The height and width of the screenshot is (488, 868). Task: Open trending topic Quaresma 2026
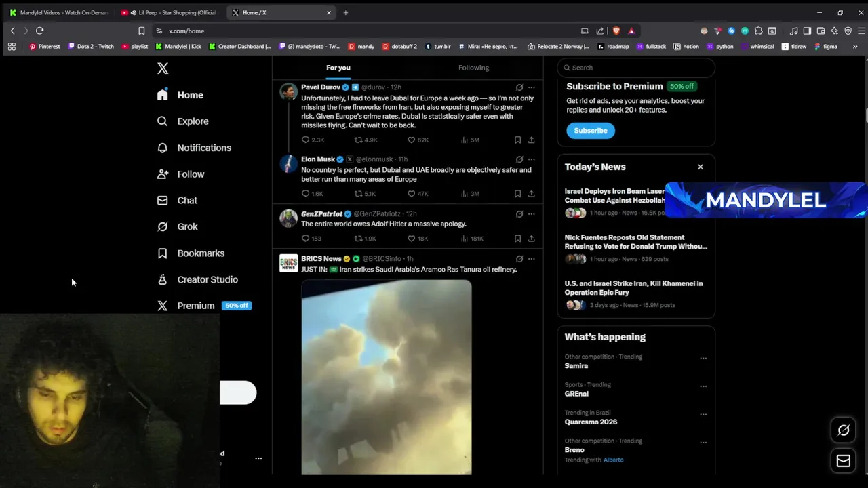(x=591, y=422)
